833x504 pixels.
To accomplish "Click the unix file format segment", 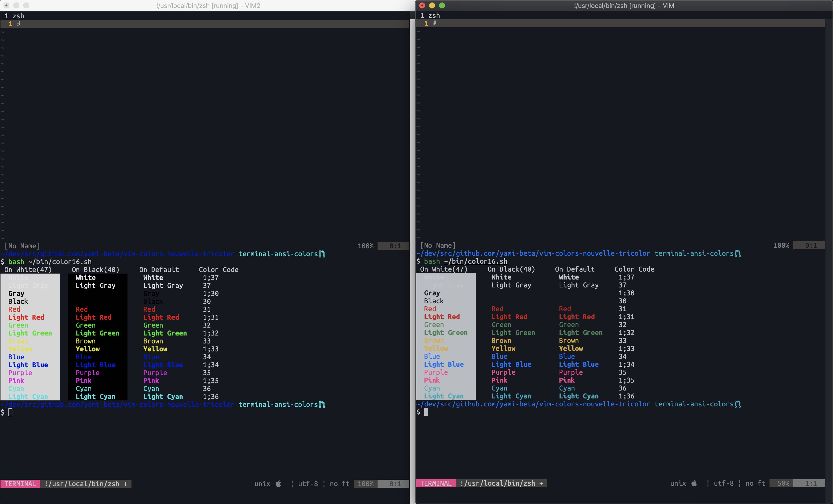I will coord(262,484).
